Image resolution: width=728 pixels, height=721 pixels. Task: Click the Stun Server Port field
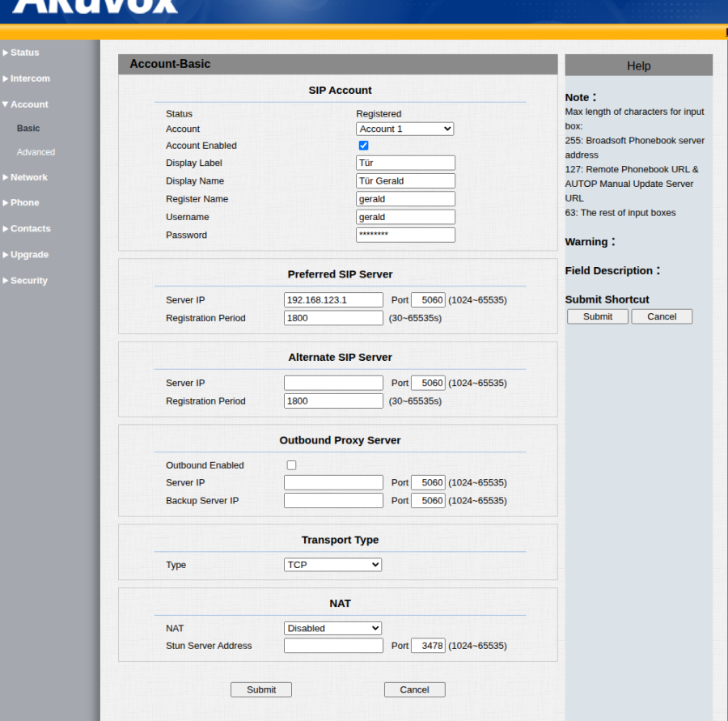[428, 645]
